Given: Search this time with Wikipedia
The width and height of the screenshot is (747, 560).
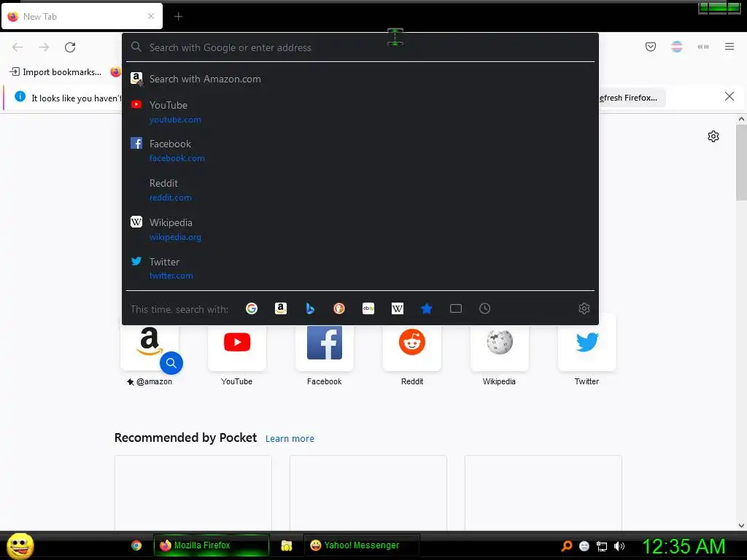Looking at the screenshot, I should 398,308.
